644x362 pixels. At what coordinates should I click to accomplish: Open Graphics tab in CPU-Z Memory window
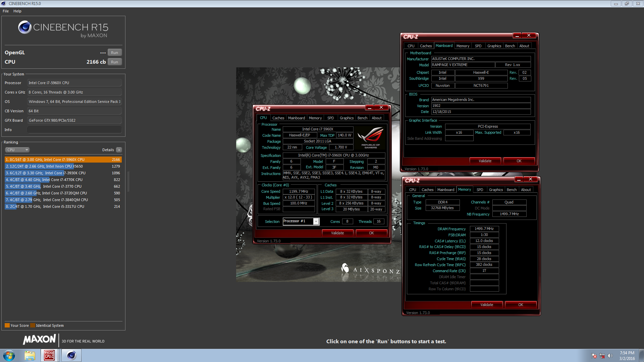point(496,190)
